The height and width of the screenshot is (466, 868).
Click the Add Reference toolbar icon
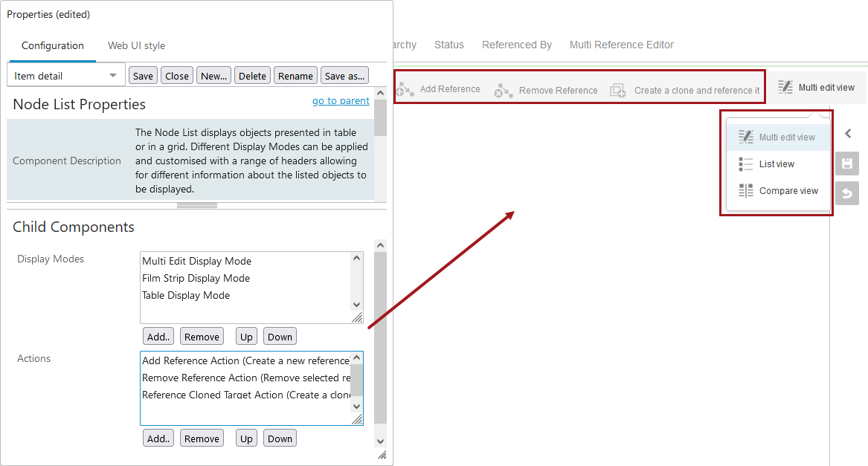click(x=405, y=90)
